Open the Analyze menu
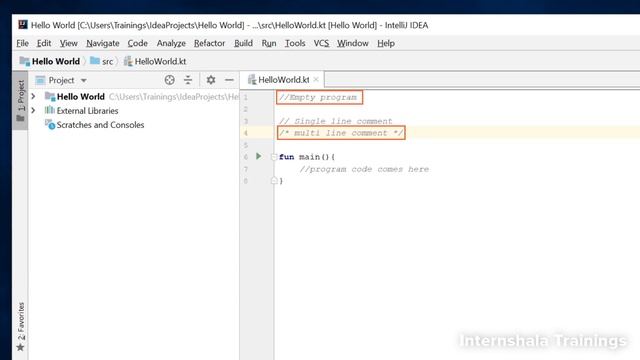 click(171, 43)
